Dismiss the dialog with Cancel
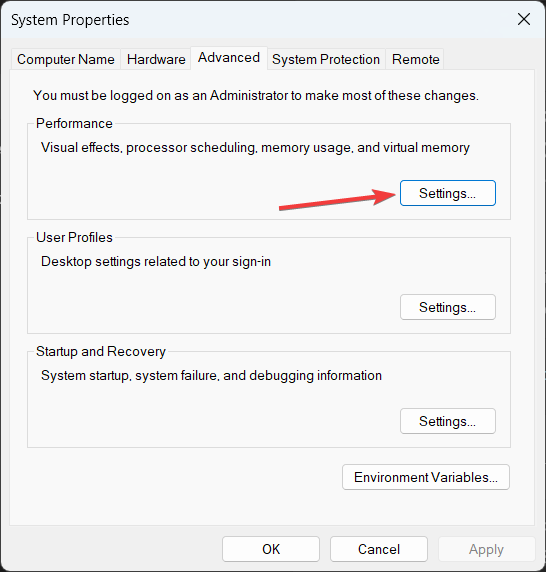 379,549
